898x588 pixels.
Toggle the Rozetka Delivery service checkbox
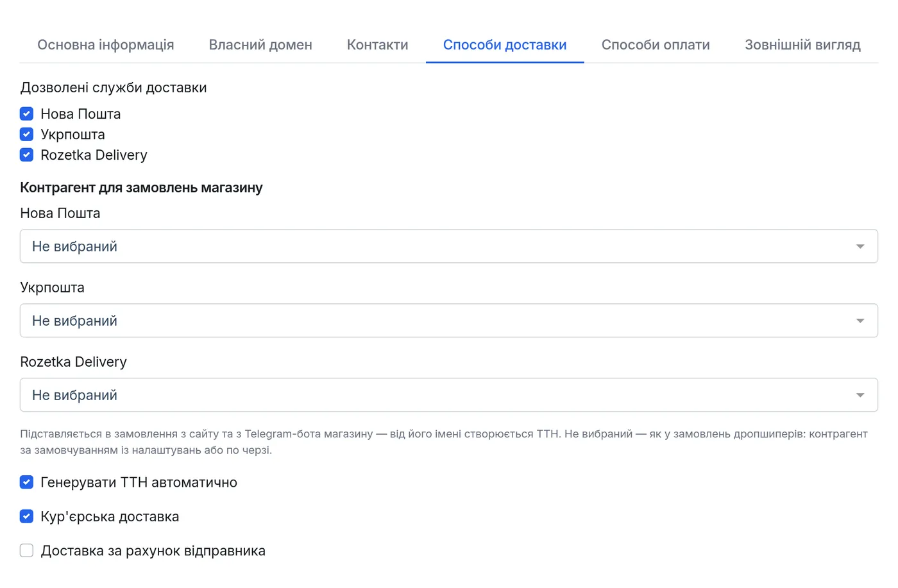26,155
